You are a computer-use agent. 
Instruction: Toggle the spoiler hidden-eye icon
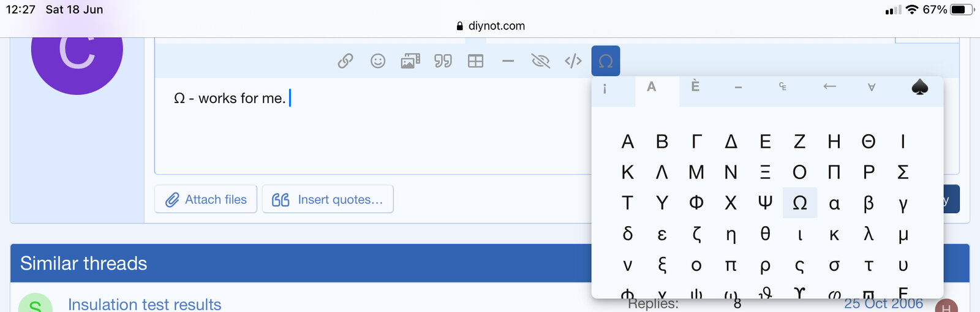540,61
